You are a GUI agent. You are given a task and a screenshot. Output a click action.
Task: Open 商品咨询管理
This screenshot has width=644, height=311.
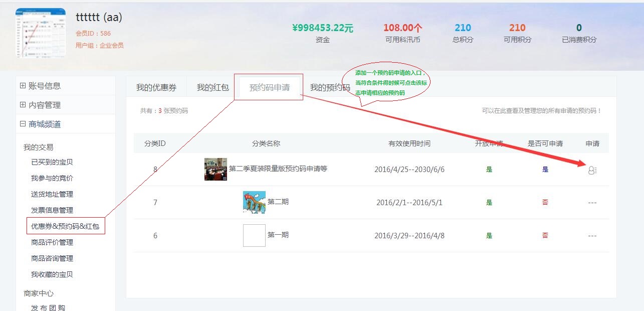(x=52, y=258)
